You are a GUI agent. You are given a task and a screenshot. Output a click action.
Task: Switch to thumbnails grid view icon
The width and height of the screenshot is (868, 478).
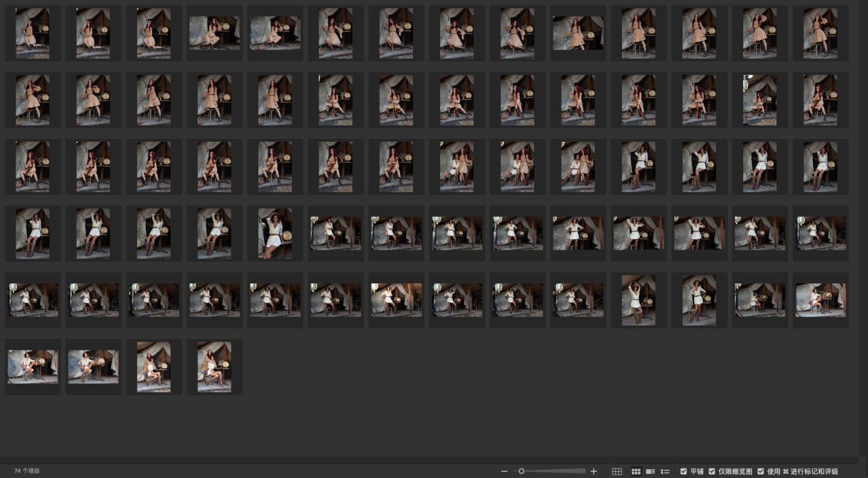636,471
